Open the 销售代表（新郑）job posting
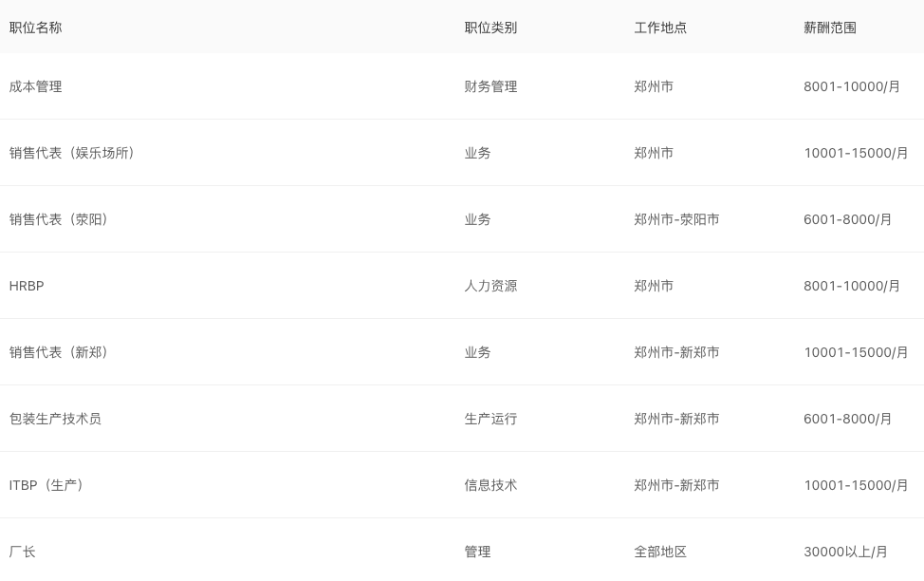Image resolution: width=924 pixels, height=581 pixels. point(59,352)
